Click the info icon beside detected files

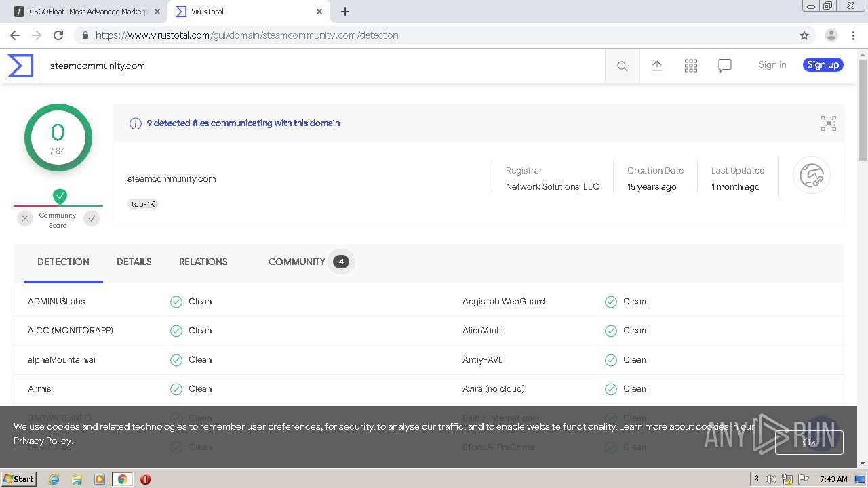point(136,123)
